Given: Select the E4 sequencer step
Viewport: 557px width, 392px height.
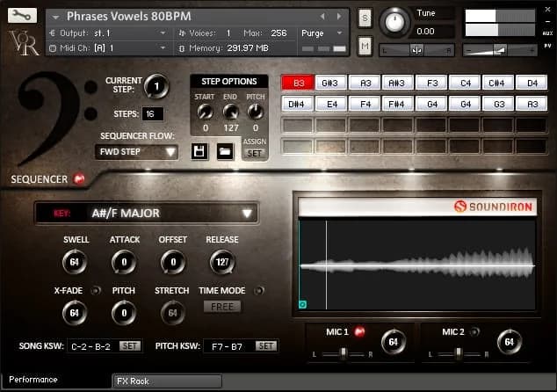Looking at the screenshot, I should (330, 104).
